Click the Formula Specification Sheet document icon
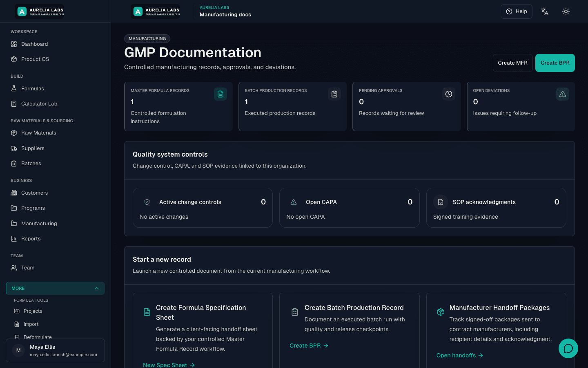Viewport: 588px width, 368px height. [147, 312]
